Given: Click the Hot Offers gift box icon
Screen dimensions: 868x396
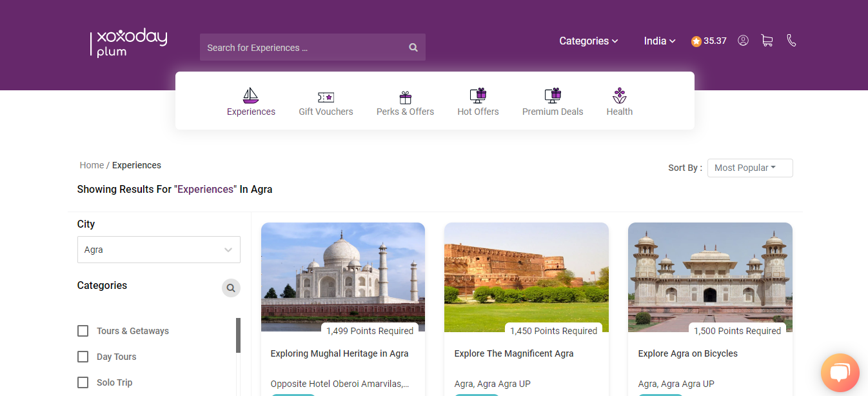Looking at the screenshot, I should pyautogui.click(x=478, y=95).
